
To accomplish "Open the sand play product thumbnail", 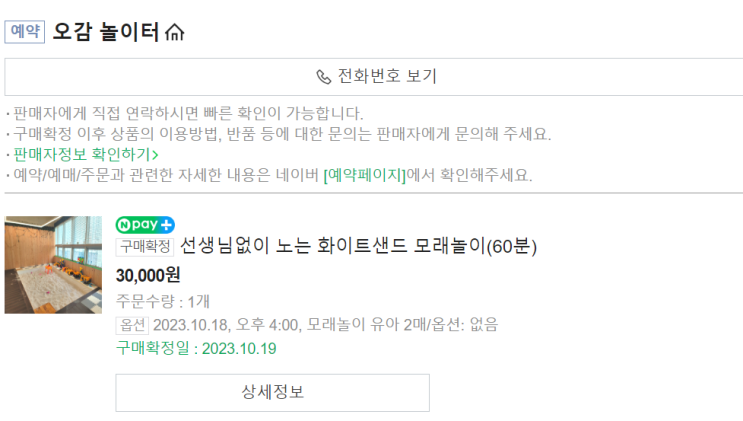I will (x=53, y=264).
